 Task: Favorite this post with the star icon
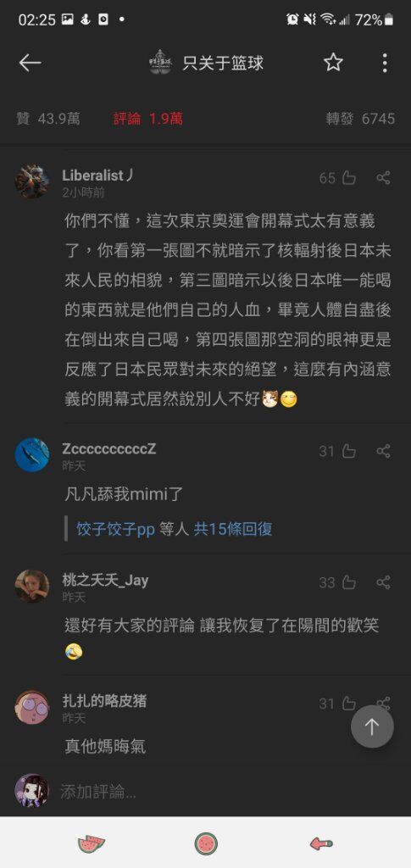pyautogui.click(x=333, y=63)
